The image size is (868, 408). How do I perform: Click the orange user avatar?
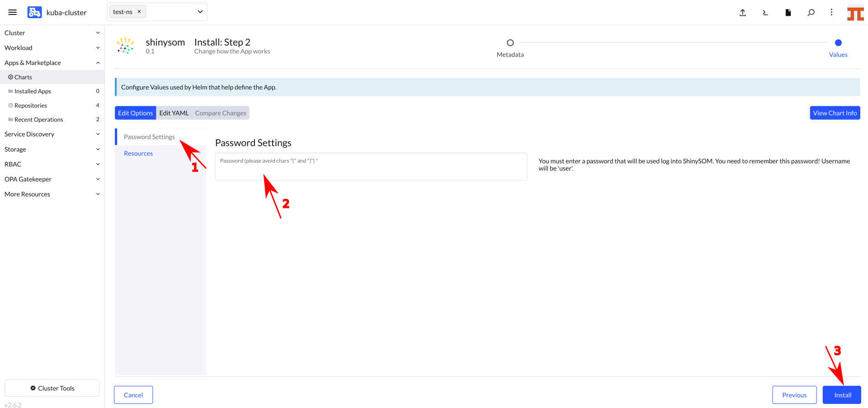pyautogui.click(x=855, y=13)
